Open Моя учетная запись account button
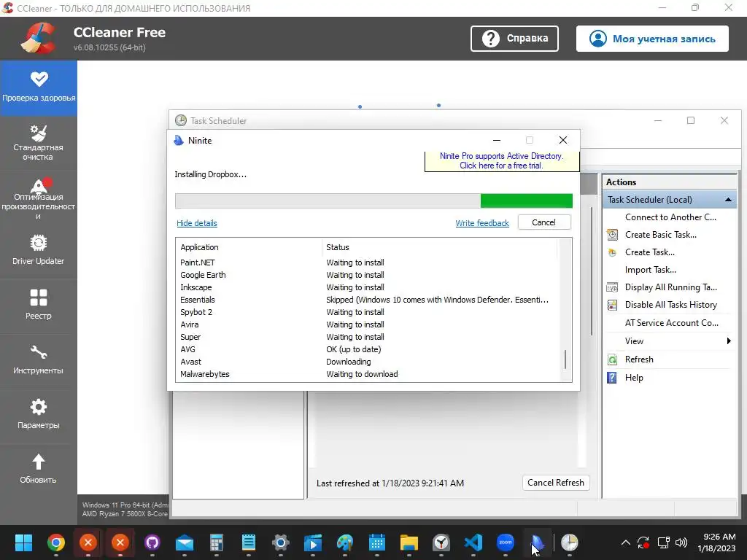Screen dimensions: 747x560 (652, 39)
